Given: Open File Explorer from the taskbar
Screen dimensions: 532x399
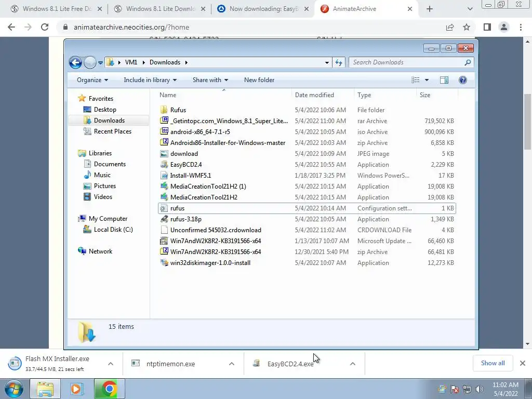Looking at the screenshot, I should [45, 389].
